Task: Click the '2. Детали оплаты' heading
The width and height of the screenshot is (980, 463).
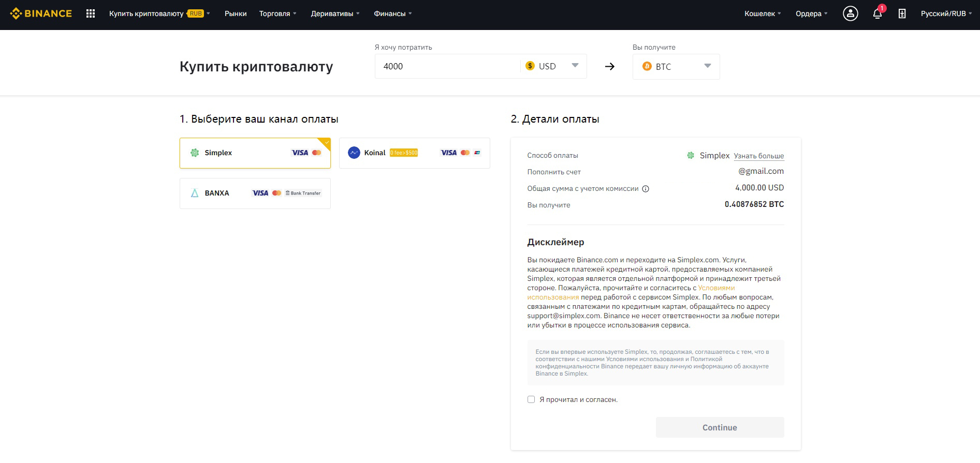Action: (x=555, y=119)
